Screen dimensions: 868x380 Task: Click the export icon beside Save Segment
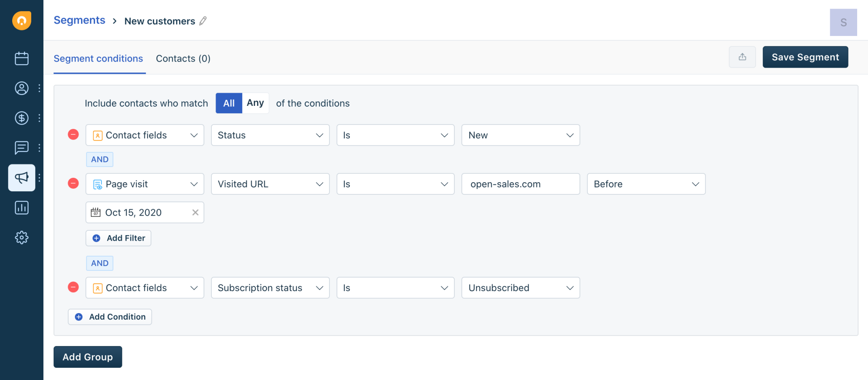(742, 57)
